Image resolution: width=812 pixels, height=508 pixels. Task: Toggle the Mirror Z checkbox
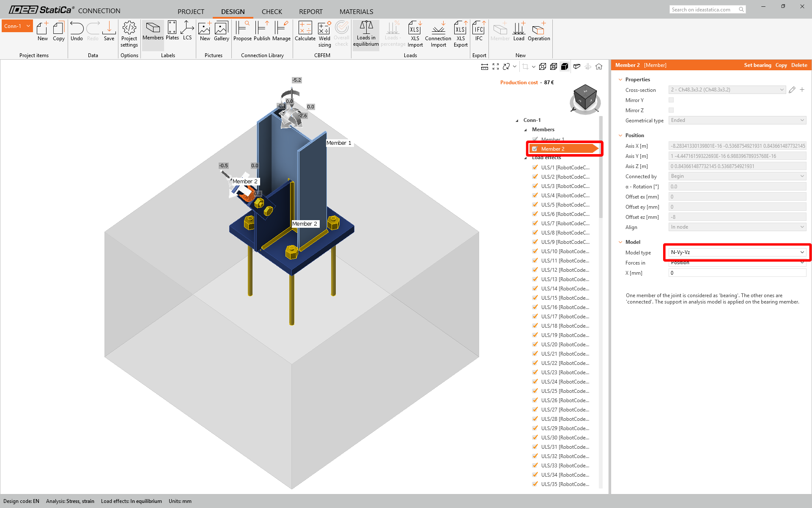point(671,110)
